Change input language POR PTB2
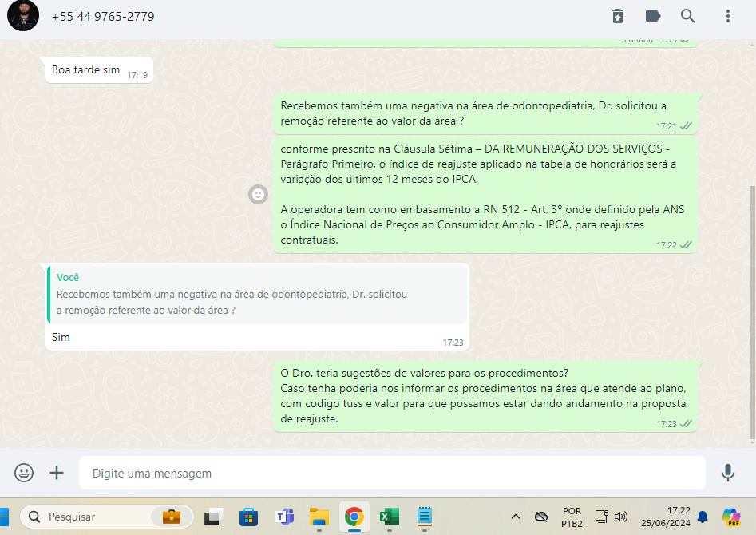This screenshot has width=756, height=535. [572, 517]
